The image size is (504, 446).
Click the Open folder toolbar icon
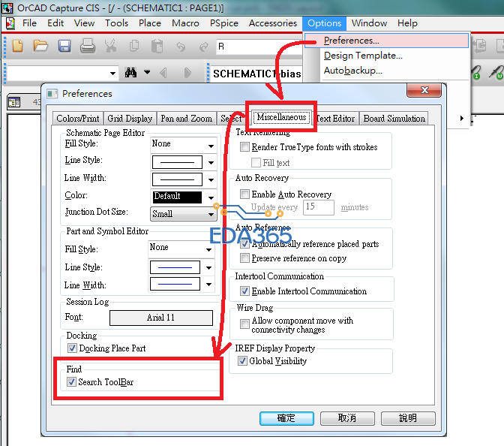pos(40,46)
